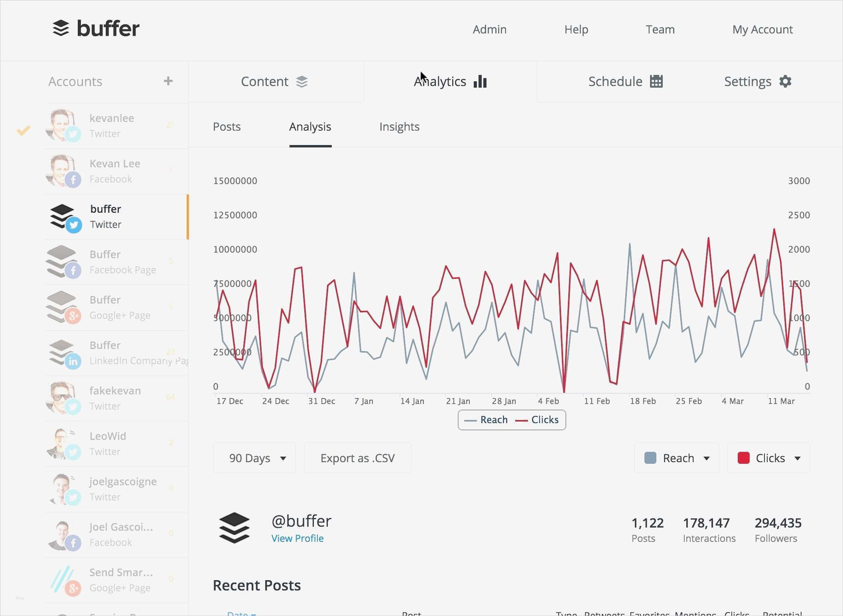Click the Settings gear icon
This screenshot has height=616, width=843.
pyautogui.click(x=785, y=82)
